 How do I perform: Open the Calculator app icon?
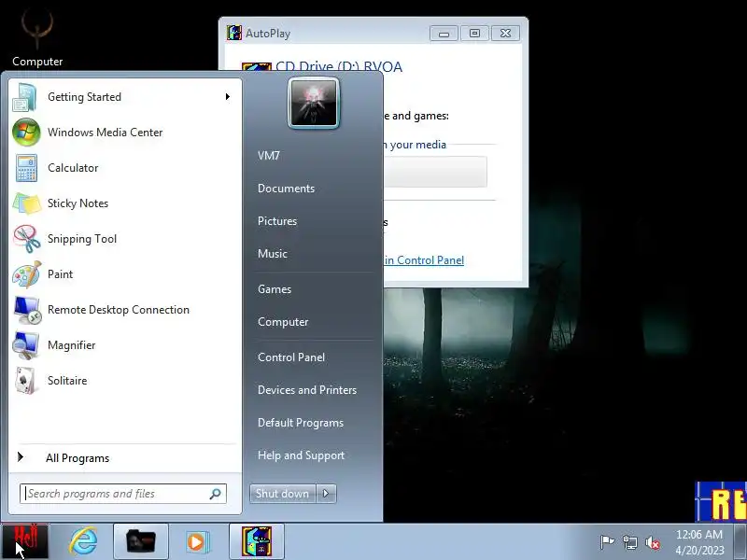[x=26, y=168]
